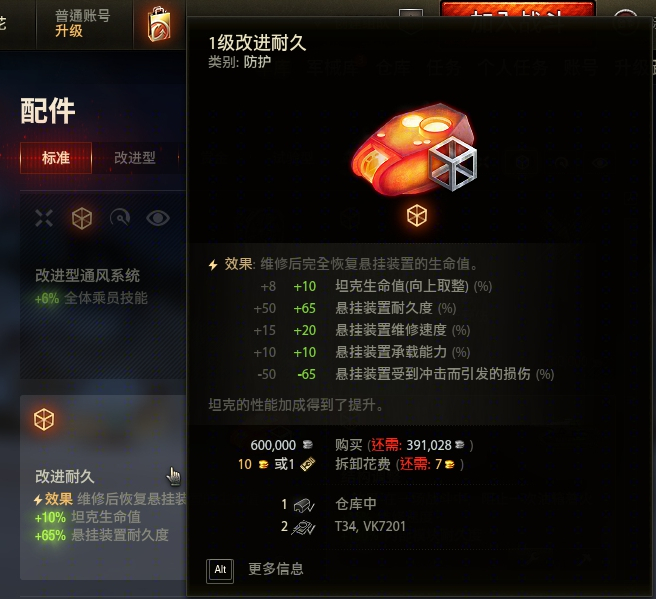This screenshot has width=656, height=599.
Task: Click 普通账号 升级 account upgrade button
Action: click(83, 23)
